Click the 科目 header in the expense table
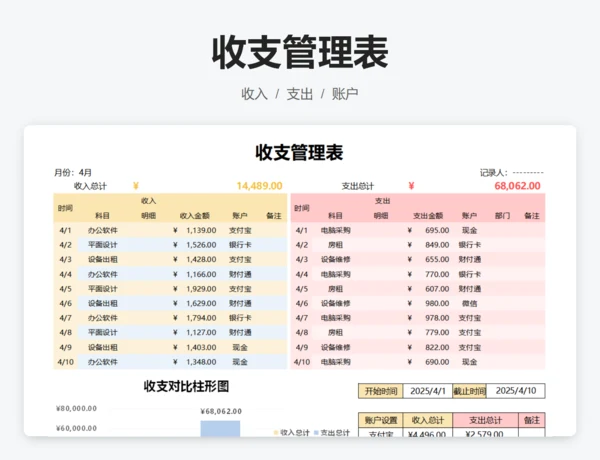The height and width of the screenshot is (460, 600). (335, 216)
